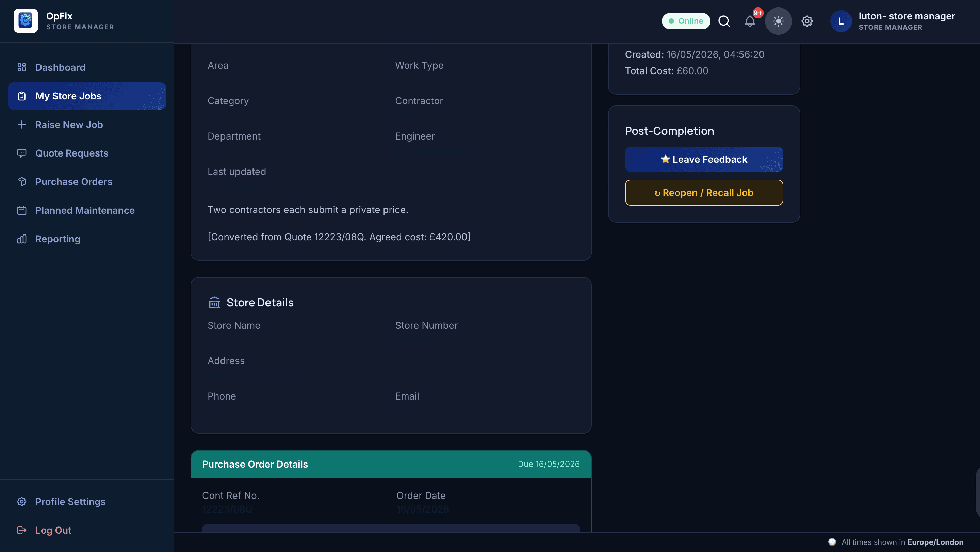Click the user avatar L circle
Viewport: 980px width, 552px height.
pos(841,21)
